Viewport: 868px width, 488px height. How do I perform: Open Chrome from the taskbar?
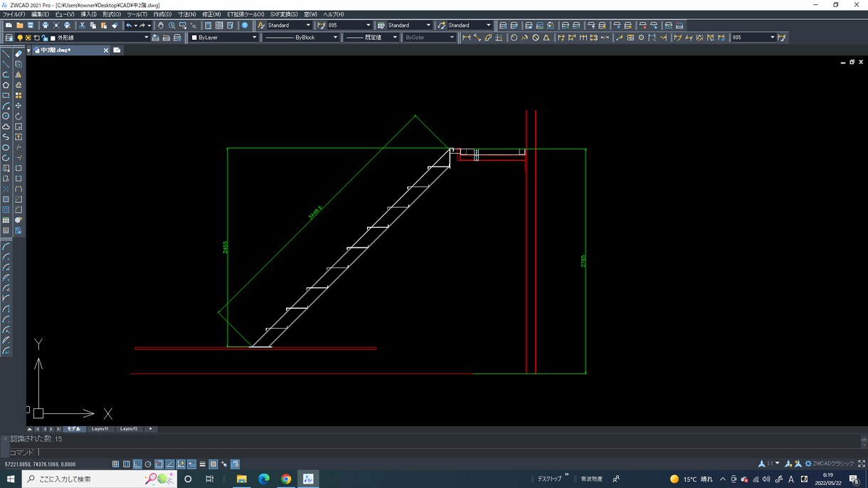[x=285, y=479]
